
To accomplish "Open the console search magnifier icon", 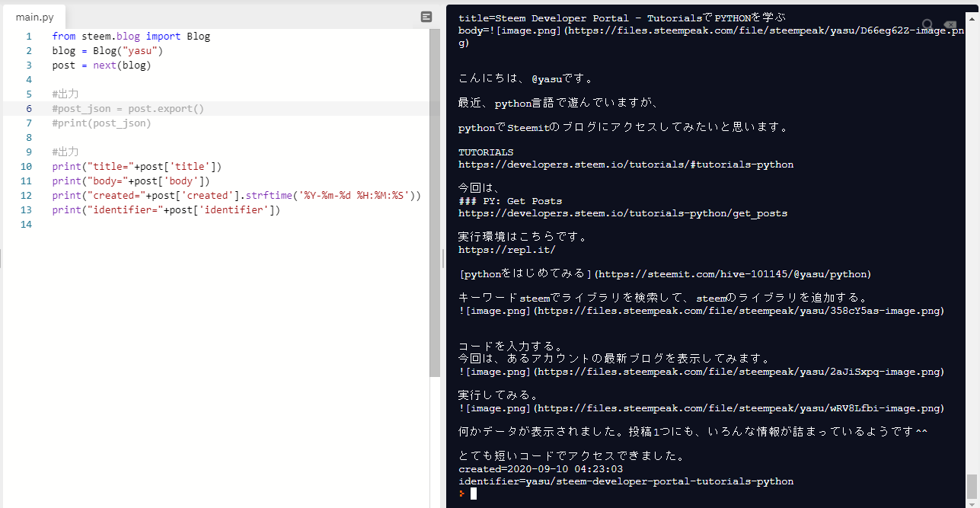I will [927, 25].
